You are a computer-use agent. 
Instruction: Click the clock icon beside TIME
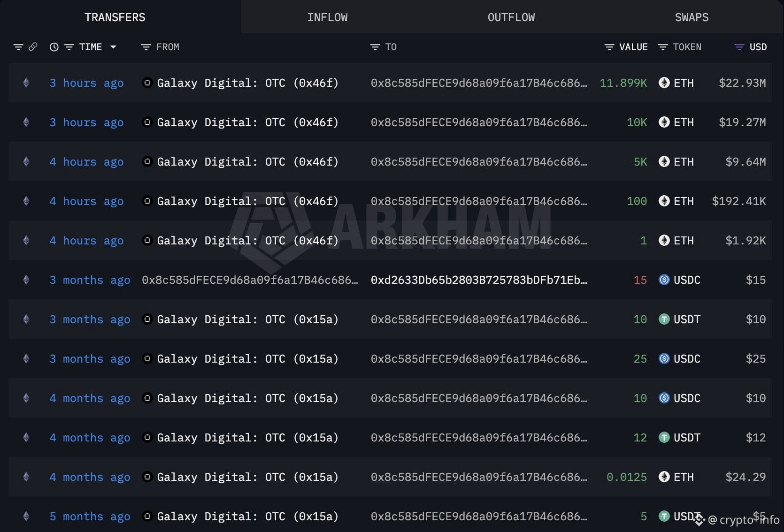[54, 47]
